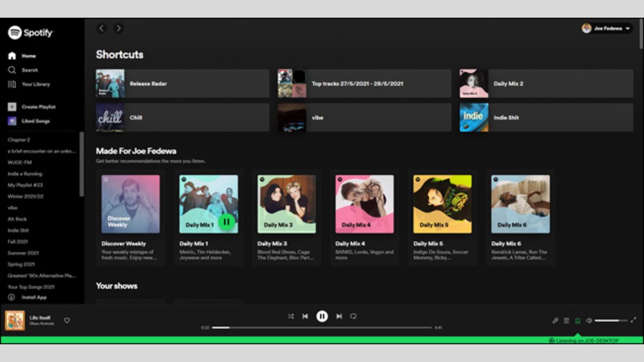The height and width of the screenshot is (362, 644).
Task: Click the Spotify logo in sidebar
Action: pos(31,33)
